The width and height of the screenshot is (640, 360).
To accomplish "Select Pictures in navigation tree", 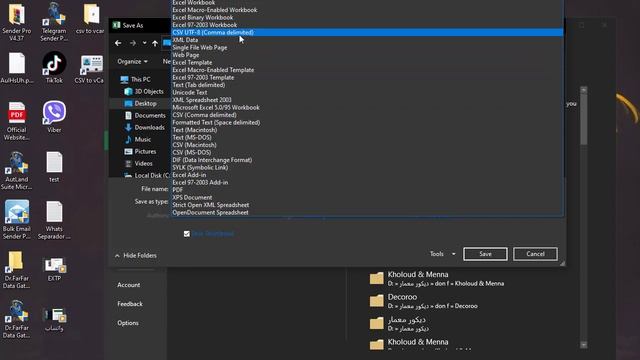I will [140, 151].
